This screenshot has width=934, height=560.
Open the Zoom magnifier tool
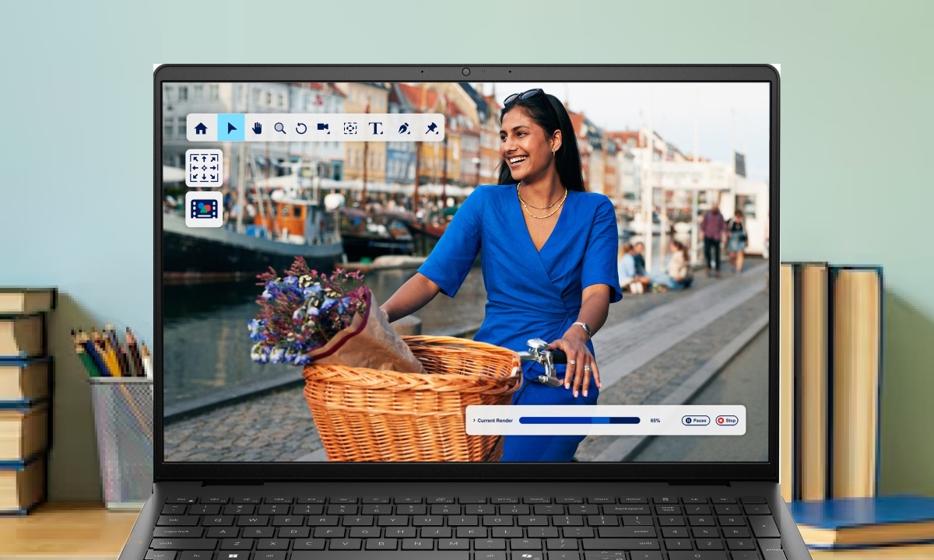(280, 128)
